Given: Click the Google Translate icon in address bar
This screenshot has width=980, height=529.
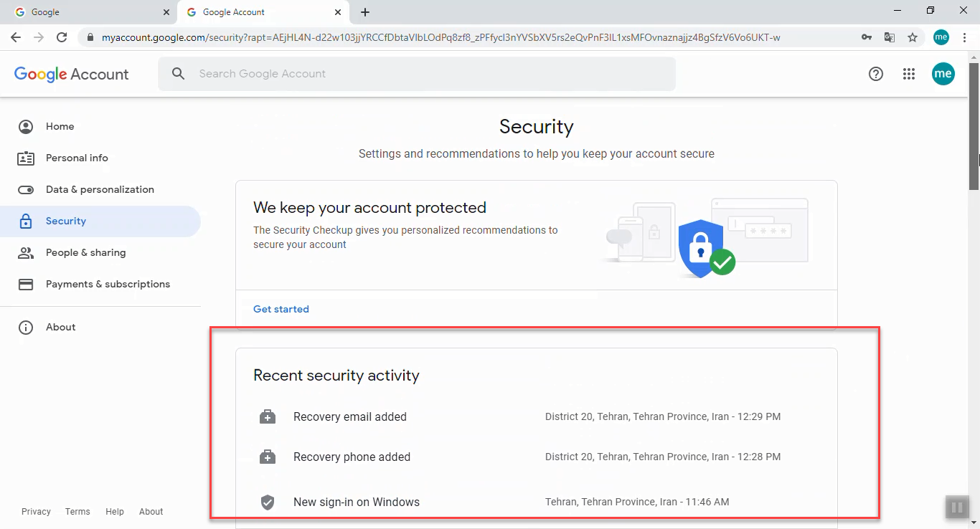Looking at the screenshot, I should pyautogui.click(x=890, y=37).
